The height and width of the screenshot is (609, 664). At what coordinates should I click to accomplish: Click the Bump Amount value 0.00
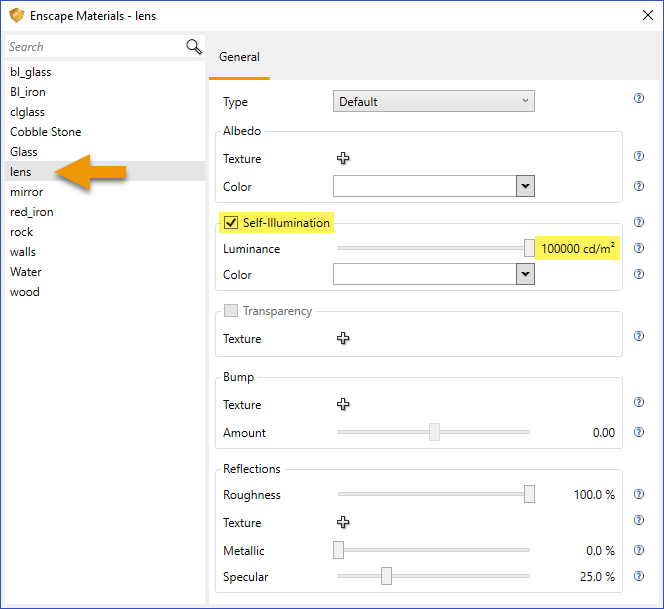click(x=604, y=432)
